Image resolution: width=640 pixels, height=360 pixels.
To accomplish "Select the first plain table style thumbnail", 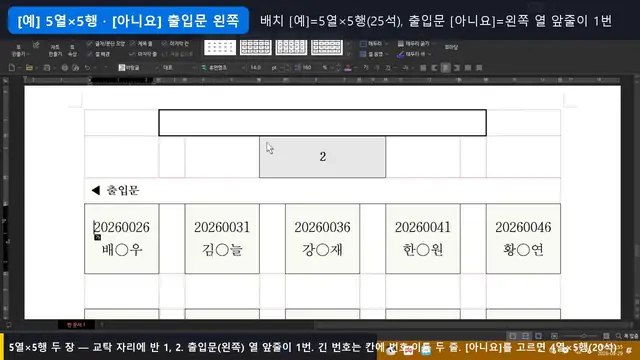I will 220,47.
